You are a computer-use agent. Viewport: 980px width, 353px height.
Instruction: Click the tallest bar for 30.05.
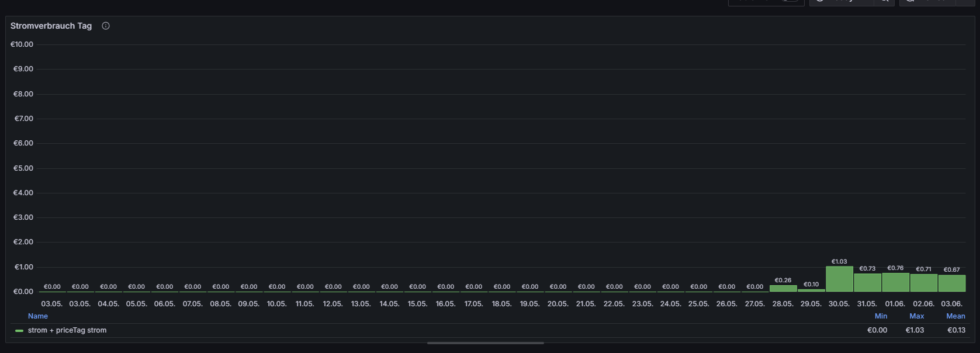click(x=839, y=279)
